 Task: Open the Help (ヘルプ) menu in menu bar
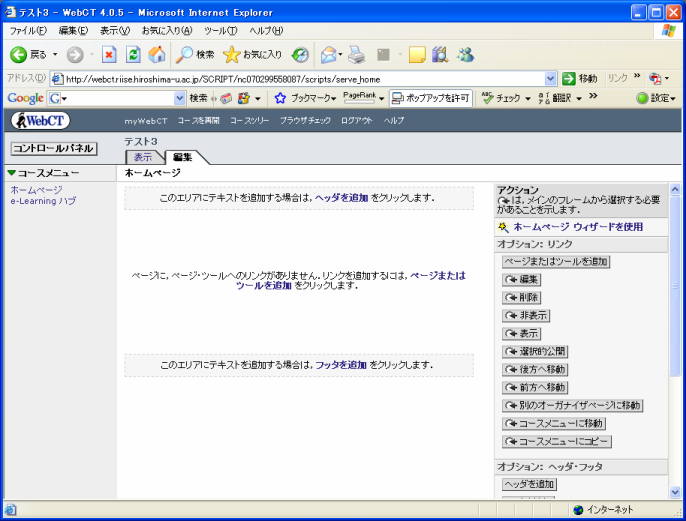coord(266,31)
